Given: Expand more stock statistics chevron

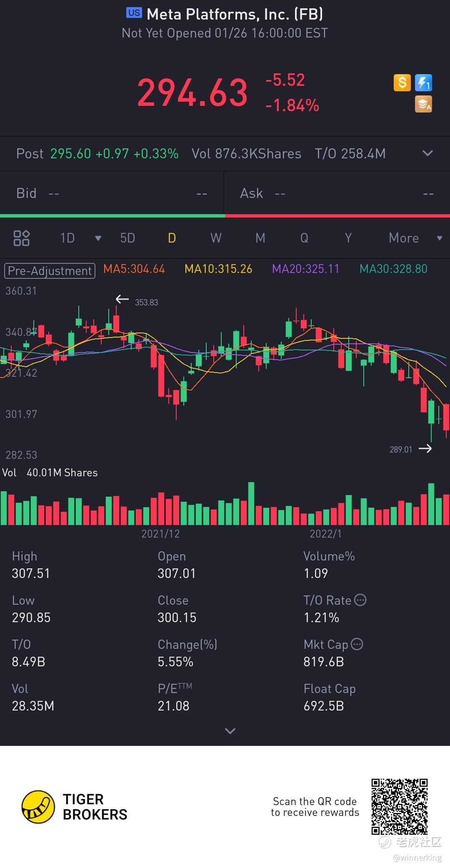Looking at the screenshot, I should [230, 731].
